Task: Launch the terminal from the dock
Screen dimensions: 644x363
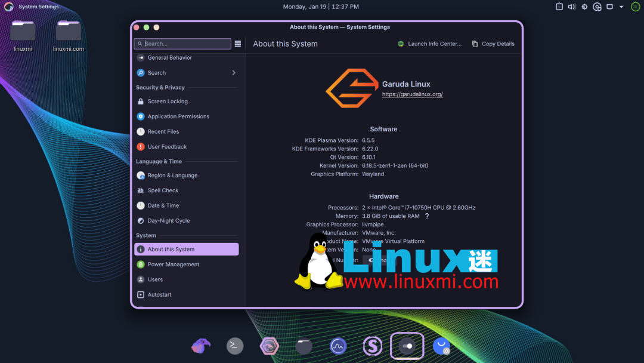Action: [x=235, y=346]
